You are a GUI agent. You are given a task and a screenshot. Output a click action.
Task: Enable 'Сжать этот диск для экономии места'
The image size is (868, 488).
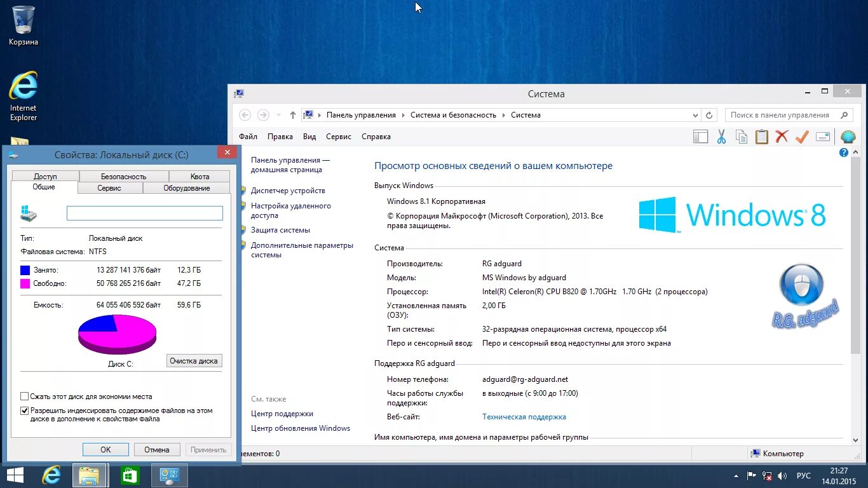[x=25, y=396]
